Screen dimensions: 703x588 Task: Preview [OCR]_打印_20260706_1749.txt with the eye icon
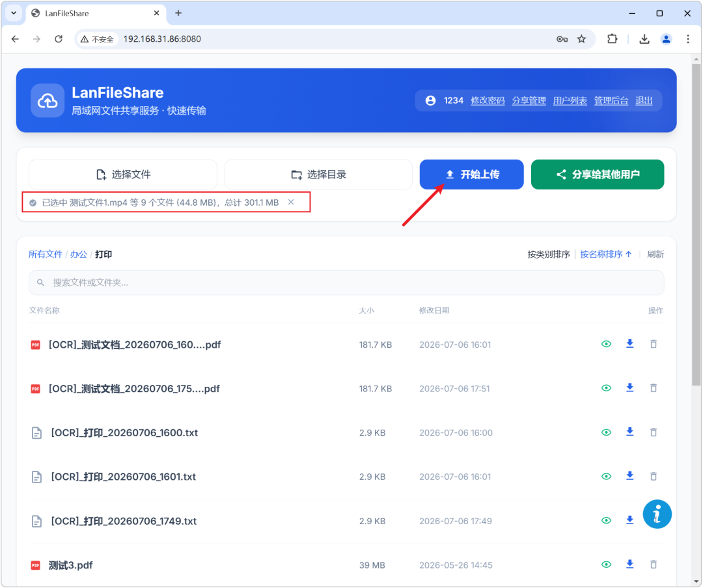pos(606,520)
